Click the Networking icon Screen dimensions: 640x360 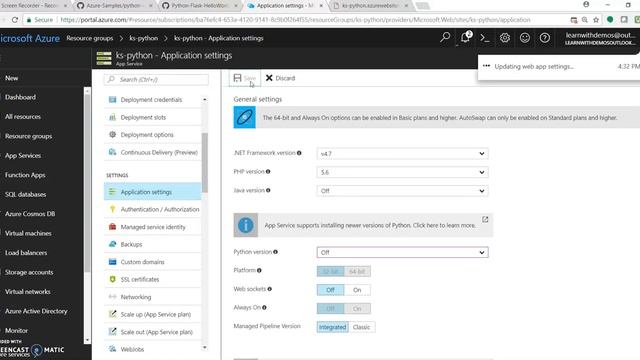tap(112, 297)
